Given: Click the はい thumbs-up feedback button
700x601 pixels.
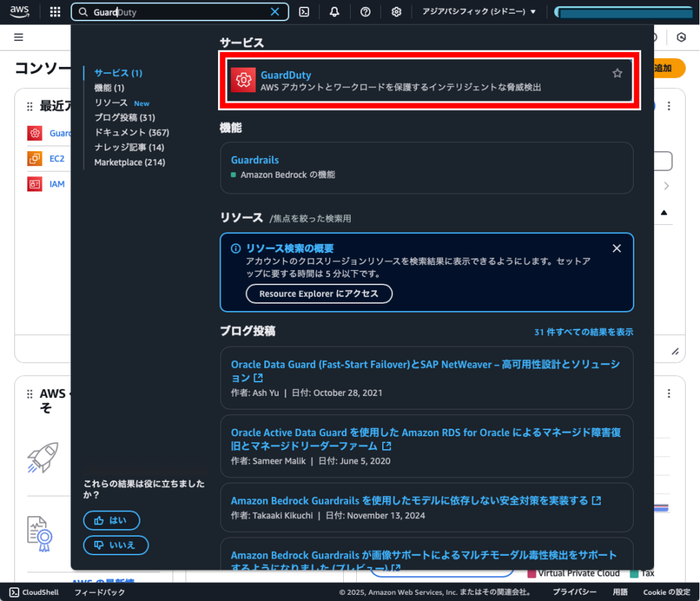Looking at the screenshot, I should pos(111,520).
